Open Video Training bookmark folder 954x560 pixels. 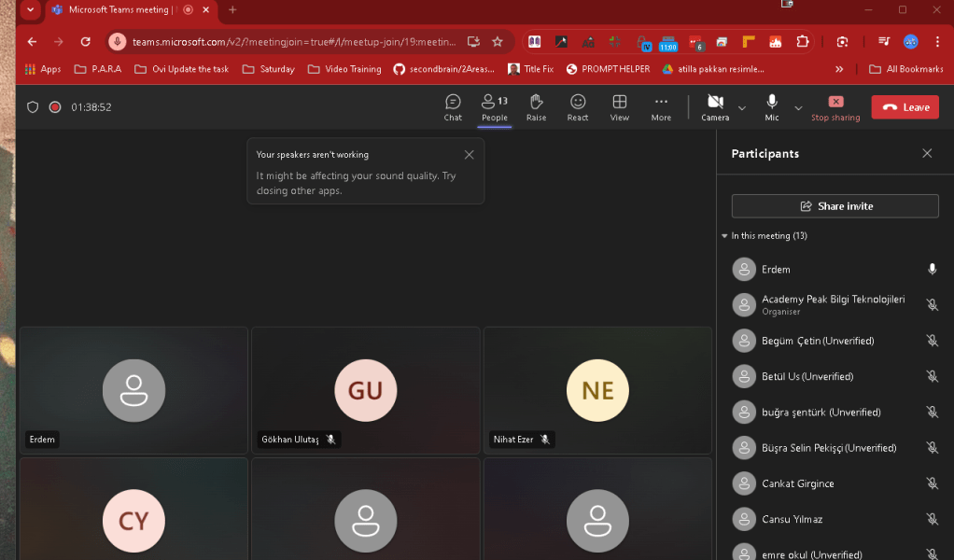(x=344, y=69)
